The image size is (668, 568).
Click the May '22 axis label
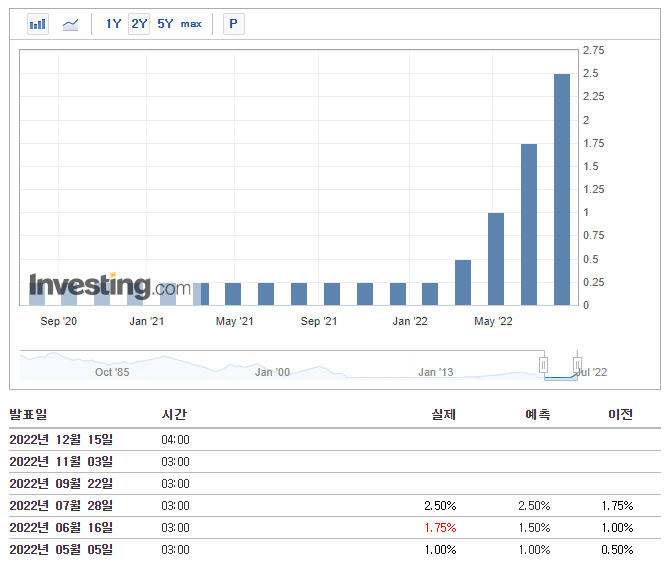(x=493, y=321)
